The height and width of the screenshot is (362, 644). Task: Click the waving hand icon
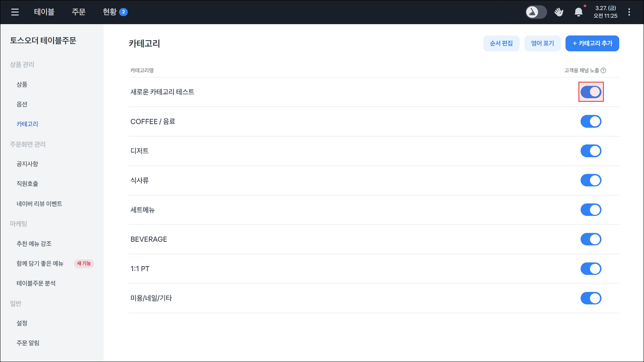[x=558, y=12]
